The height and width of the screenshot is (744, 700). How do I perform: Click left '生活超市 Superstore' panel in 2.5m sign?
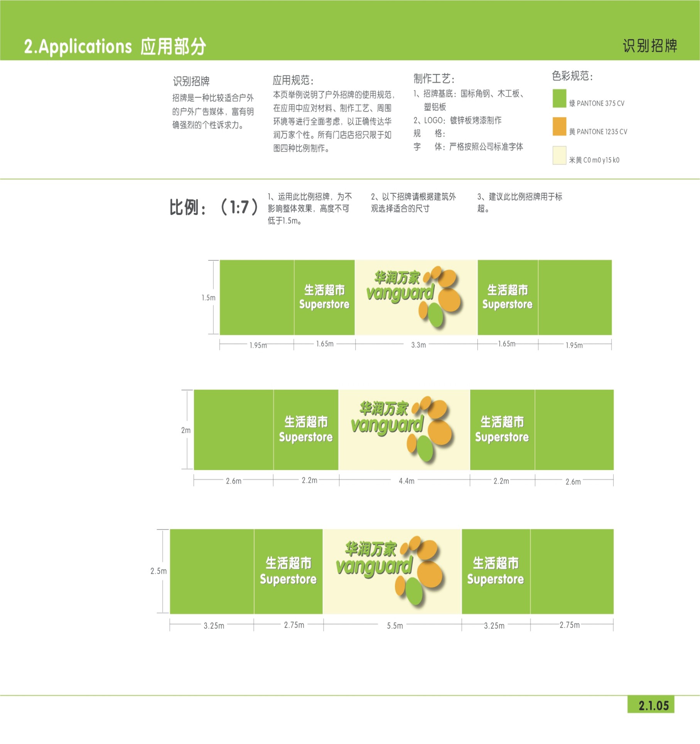tap(288, 571)
